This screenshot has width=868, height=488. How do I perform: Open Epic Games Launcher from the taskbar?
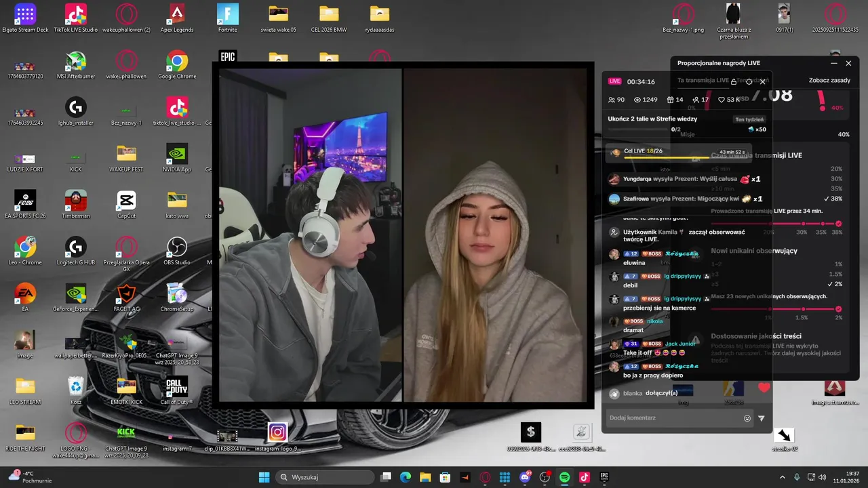coord(604,477)
